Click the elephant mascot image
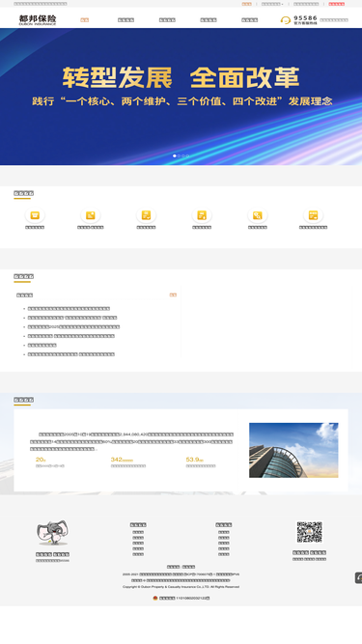The width and height of the screenshot is (362, 644). 52,533
